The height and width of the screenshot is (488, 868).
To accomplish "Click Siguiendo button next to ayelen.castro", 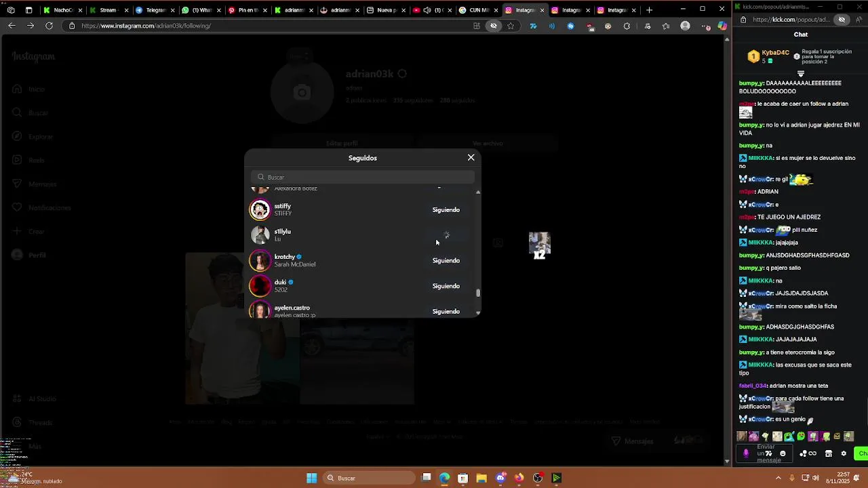I will tap(446, 312).
